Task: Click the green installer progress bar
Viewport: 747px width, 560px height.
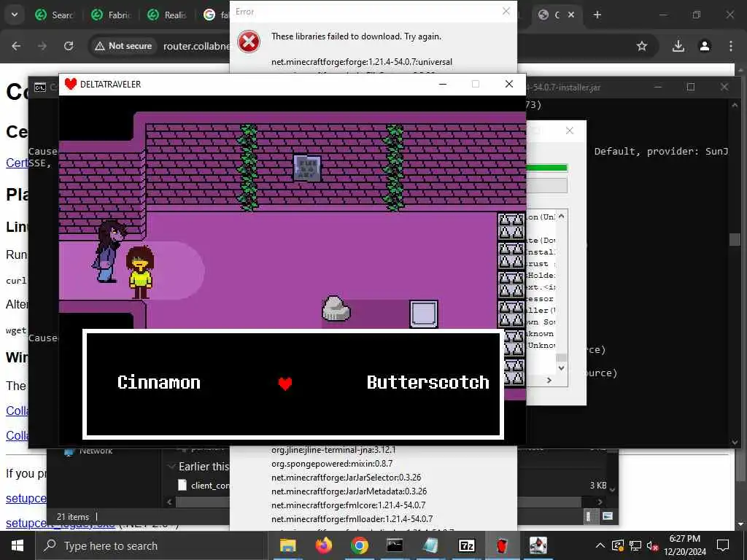Action: point(546,168)
